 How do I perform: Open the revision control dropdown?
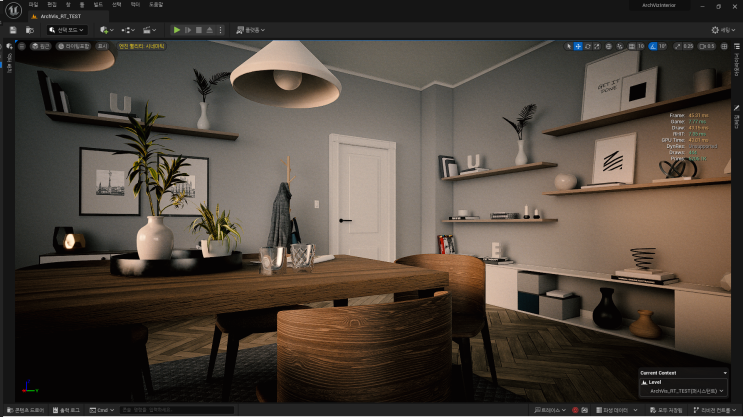point(715,410)
